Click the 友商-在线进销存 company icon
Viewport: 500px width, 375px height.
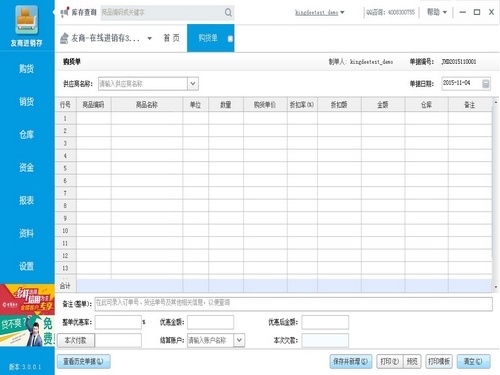(x=64, y=38)
